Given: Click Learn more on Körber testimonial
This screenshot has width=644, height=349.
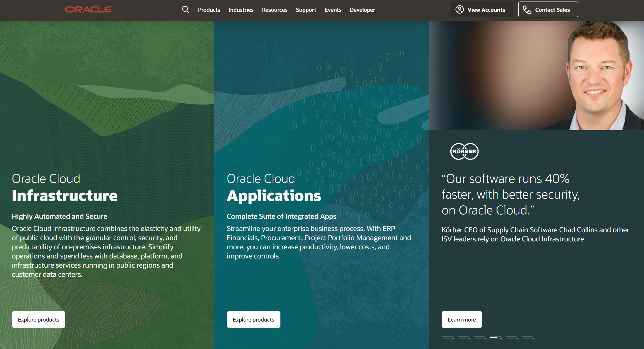Looking at the screenshot, I should coord(461,319).
